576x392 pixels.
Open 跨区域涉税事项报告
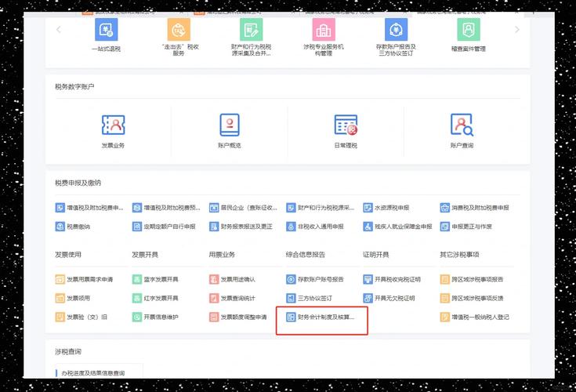tap(472, 279)
